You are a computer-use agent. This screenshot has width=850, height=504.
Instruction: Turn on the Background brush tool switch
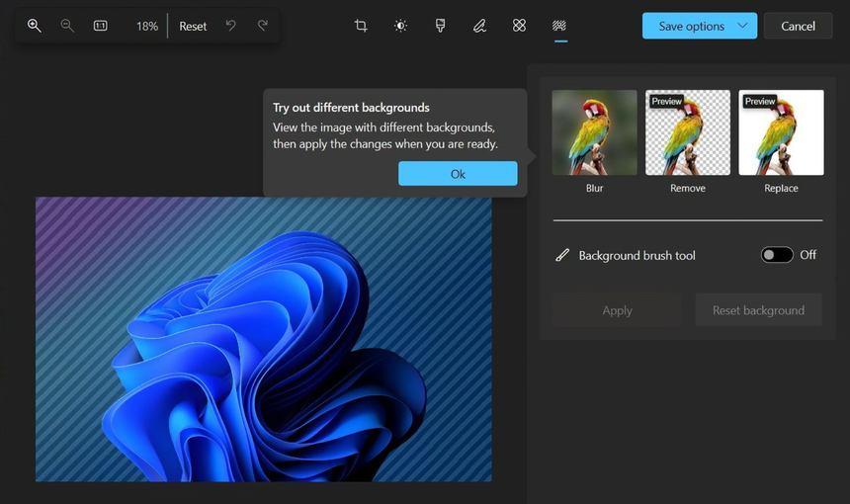pyautogui.click(x=777, y=255)
